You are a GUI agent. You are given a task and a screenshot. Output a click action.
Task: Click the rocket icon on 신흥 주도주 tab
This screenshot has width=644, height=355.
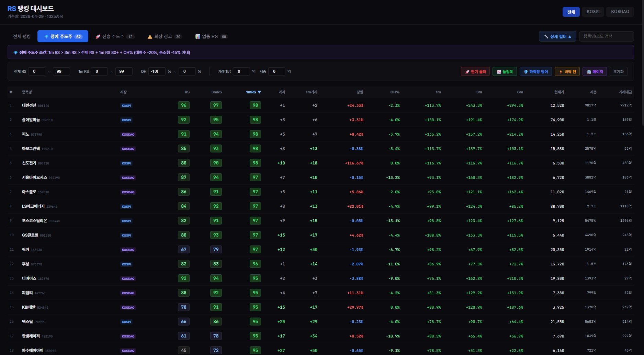coord(98,36)
